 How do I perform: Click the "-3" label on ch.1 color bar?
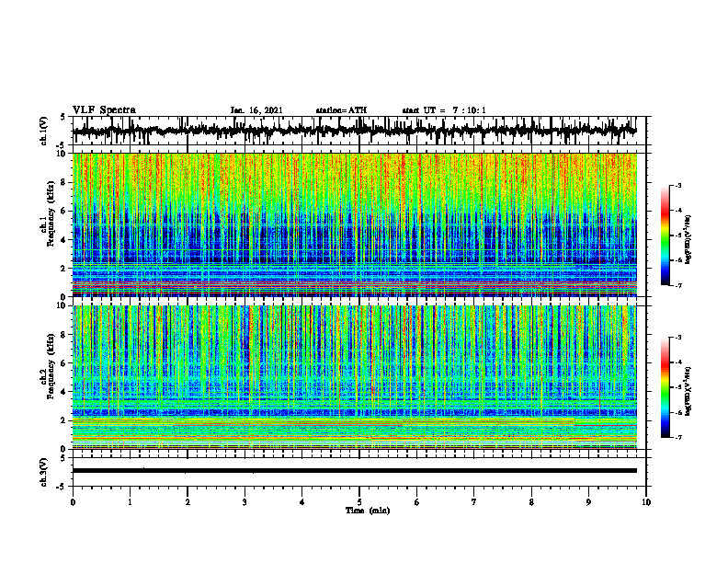coord(678,186)
